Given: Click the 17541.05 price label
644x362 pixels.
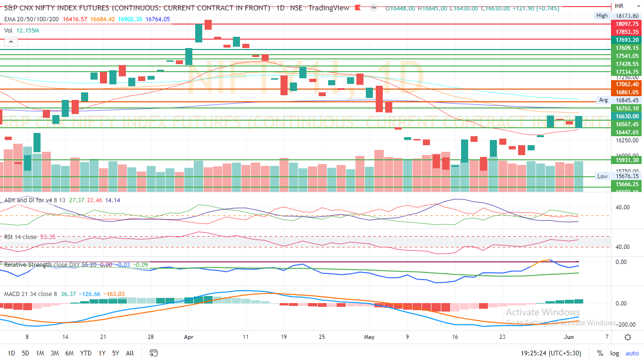Looking at the screenshot, I should pyautogui.click(x=627, y=56).
